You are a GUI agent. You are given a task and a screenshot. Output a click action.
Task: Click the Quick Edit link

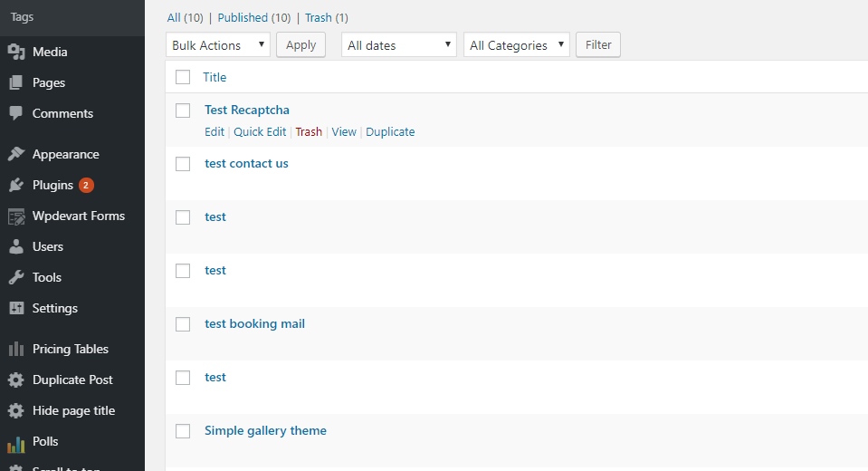click(260, 131)
